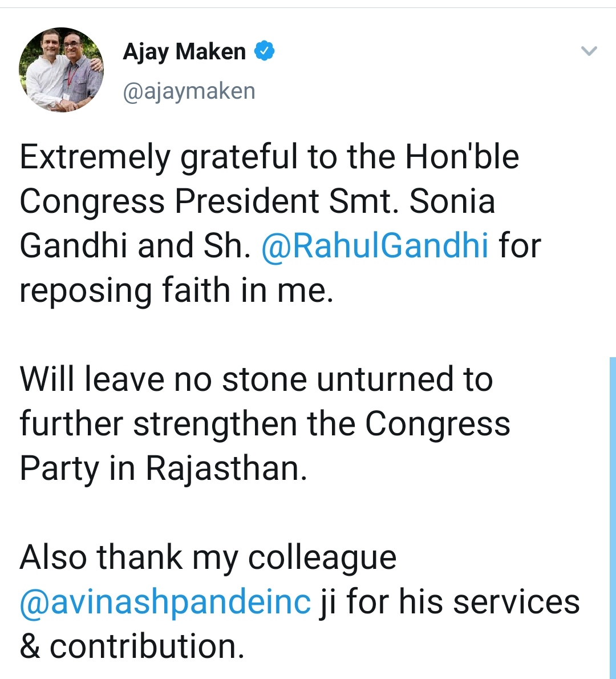Click "Will leave no stone unturned" line
This screenshot has width=616, height=679.
256,379
